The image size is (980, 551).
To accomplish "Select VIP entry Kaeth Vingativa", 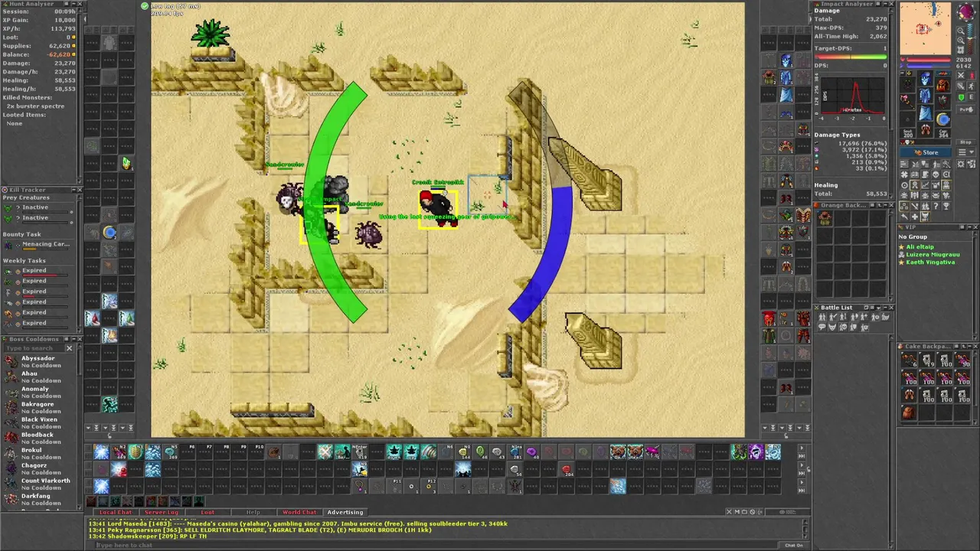I will point(930,262).
